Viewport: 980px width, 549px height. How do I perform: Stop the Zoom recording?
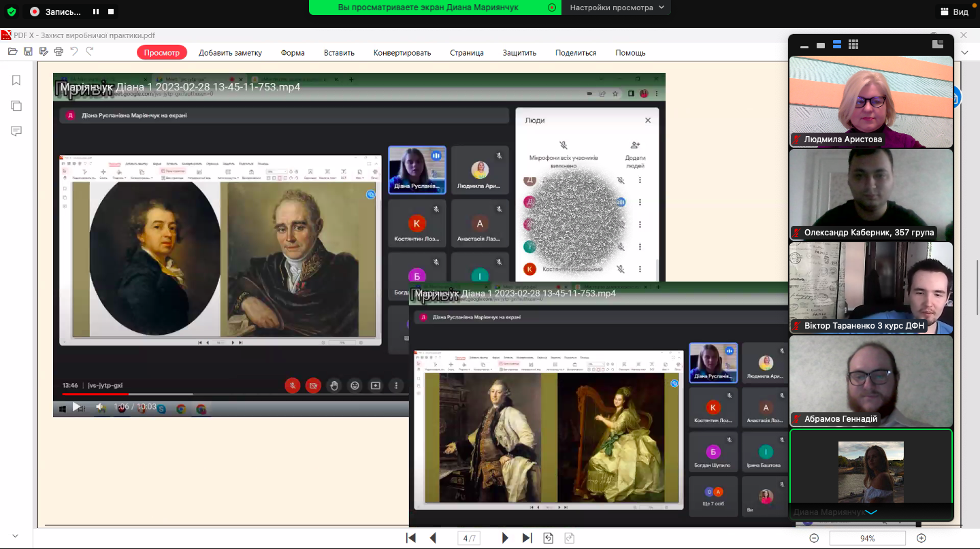[111, 12]
